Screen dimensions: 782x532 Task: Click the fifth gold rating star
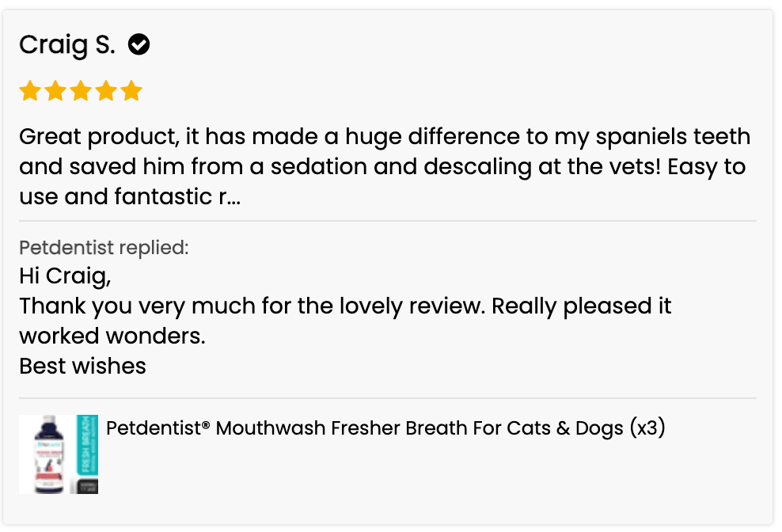tap(131, 91)
